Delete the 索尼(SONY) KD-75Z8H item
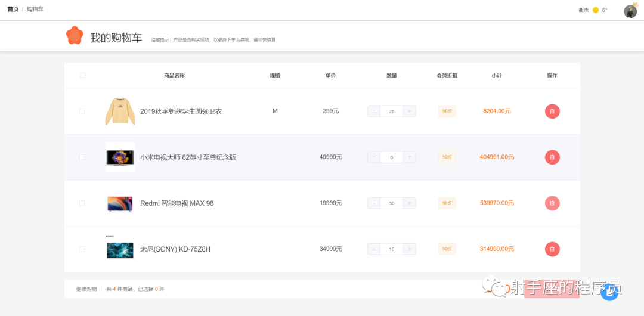The height and width of the screenshot is (316, 644). [552, 249]
